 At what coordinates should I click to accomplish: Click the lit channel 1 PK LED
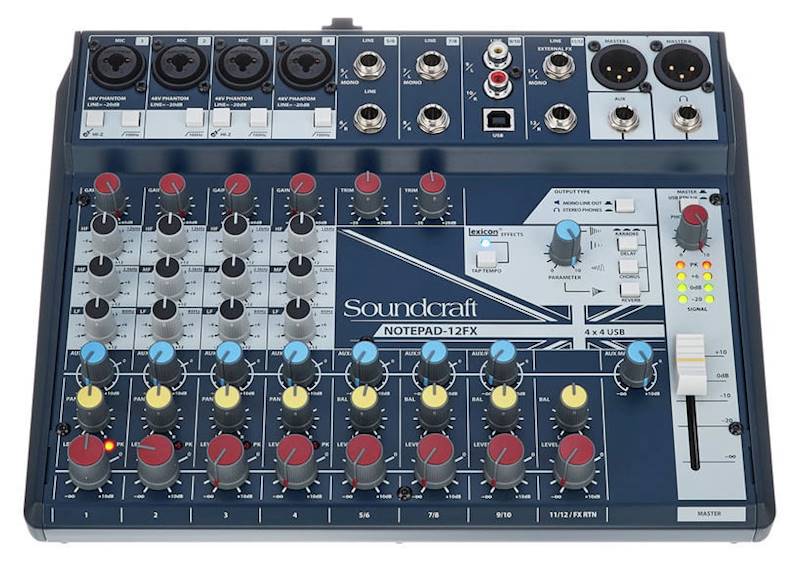[x=109, y=446]
